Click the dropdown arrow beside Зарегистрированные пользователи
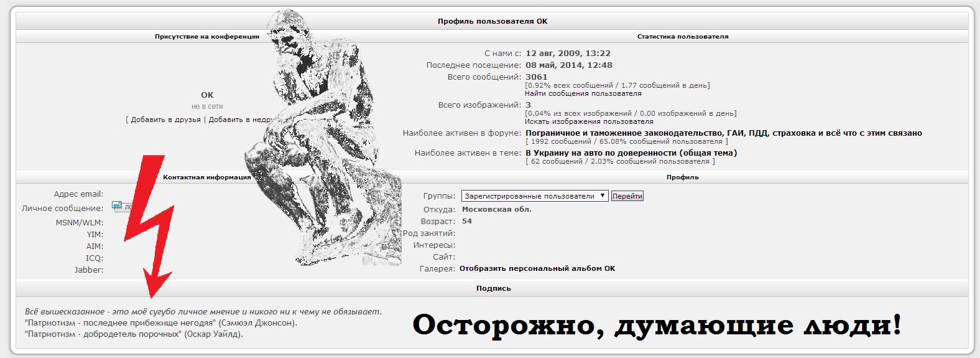Viewport: 980px width, 358px height. (x=602, y=196)
